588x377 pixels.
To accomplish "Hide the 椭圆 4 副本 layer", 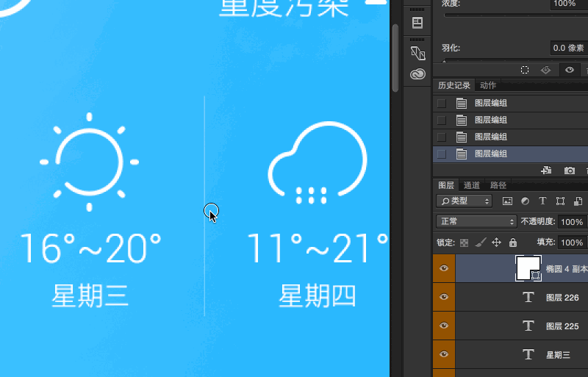I will click(x=444, y=268).
